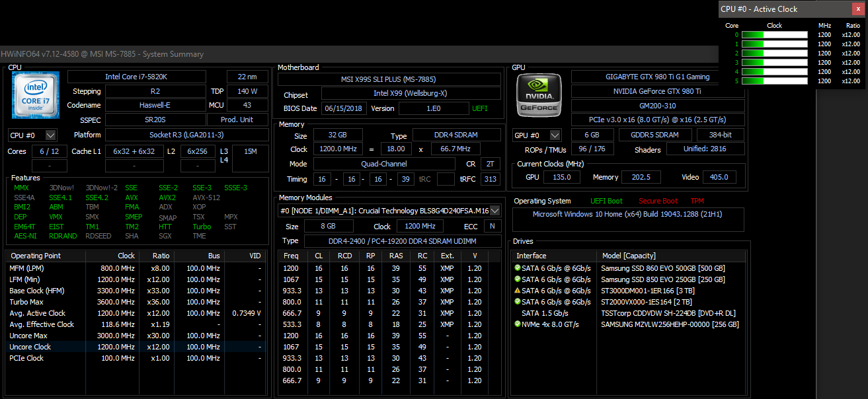Select the Intel Core i7-5820K name field
The height and width of the screenshot is (399, 868).
point(137,77)
